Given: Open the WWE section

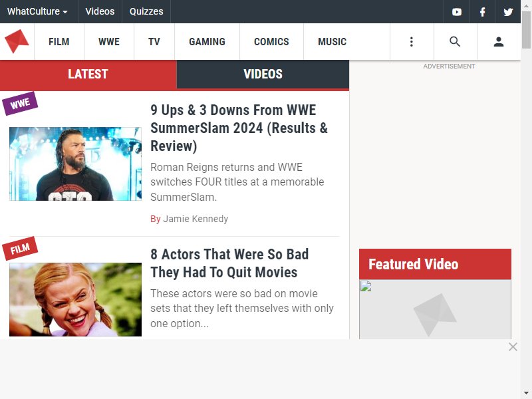Looking at the screenshot, I should pyautogui.click(x=109, y=42).
